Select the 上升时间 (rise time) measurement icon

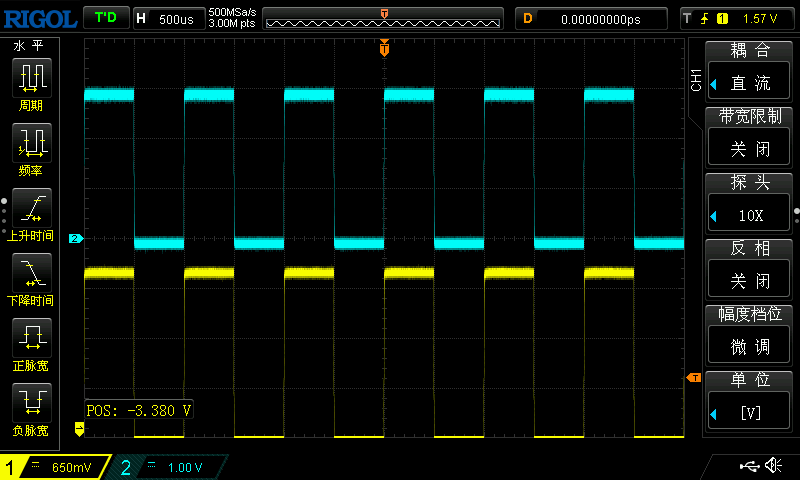pyautogui.click(x=31, y=207)
